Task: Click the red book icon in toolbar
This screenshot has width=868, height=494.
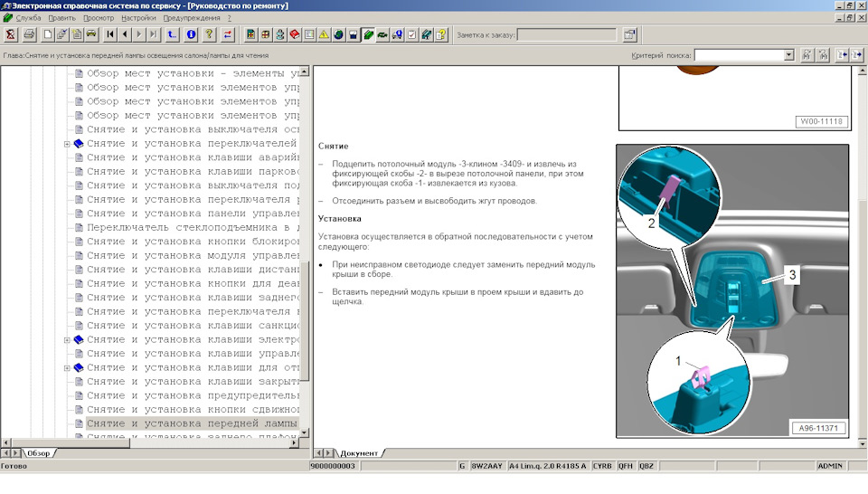Action: [x=295, y=35]
